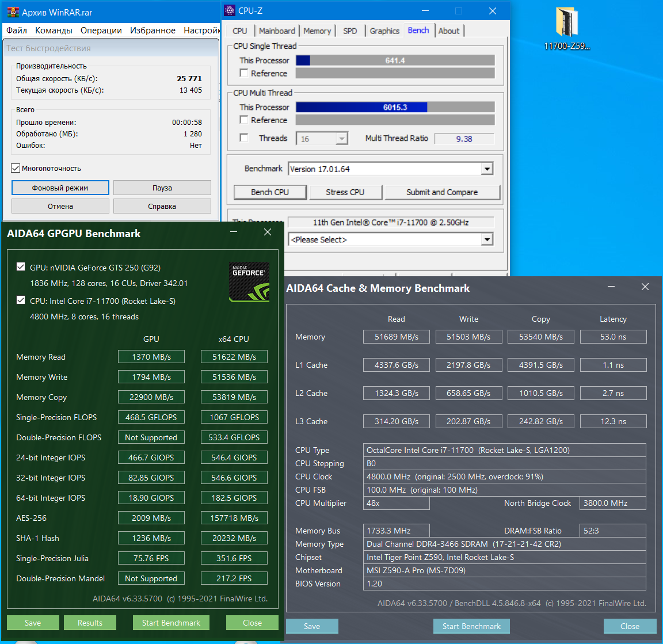This screenshot has height=644, width=663.
Task: Click the WinRAR archive icon in title bar
Action: [13, 12]
